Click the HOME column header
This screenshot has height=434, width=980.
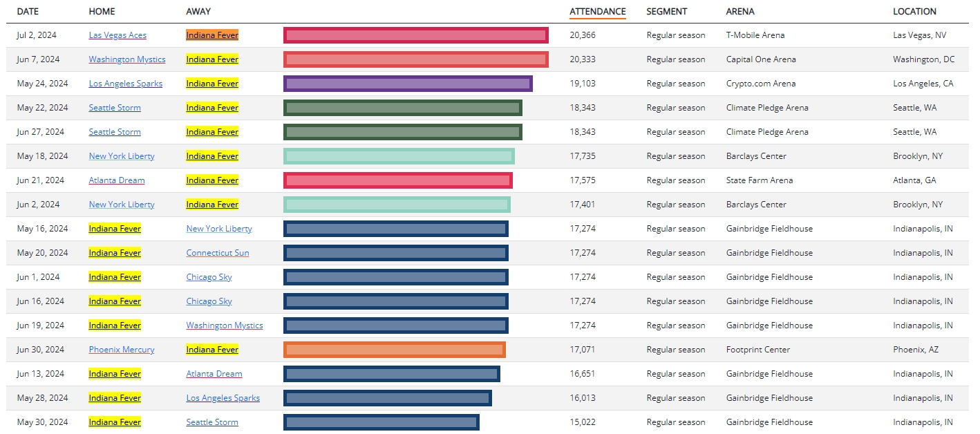pyautogui.click(x=102, y=11)
